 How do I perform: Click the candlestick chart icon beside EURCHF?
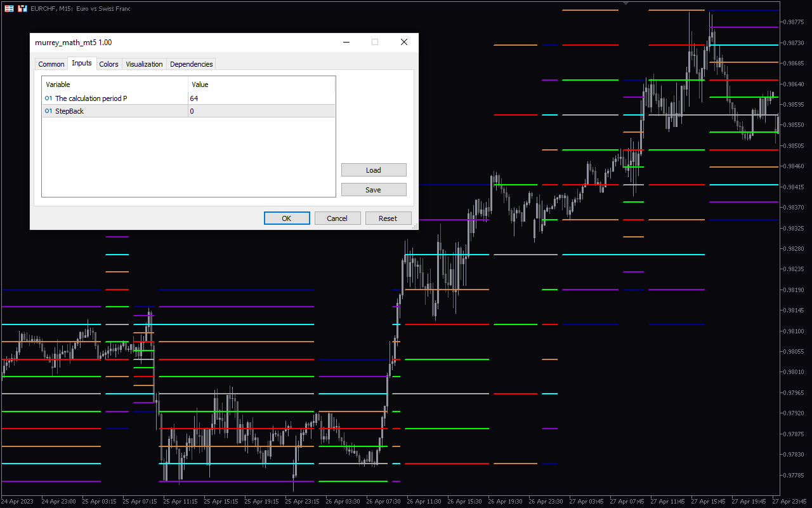(22, 8)
